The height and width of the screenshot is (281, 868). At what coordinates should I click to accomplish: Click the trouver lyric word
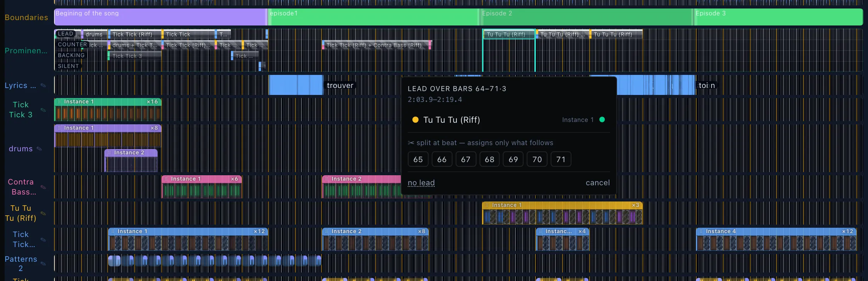(340, 85)
